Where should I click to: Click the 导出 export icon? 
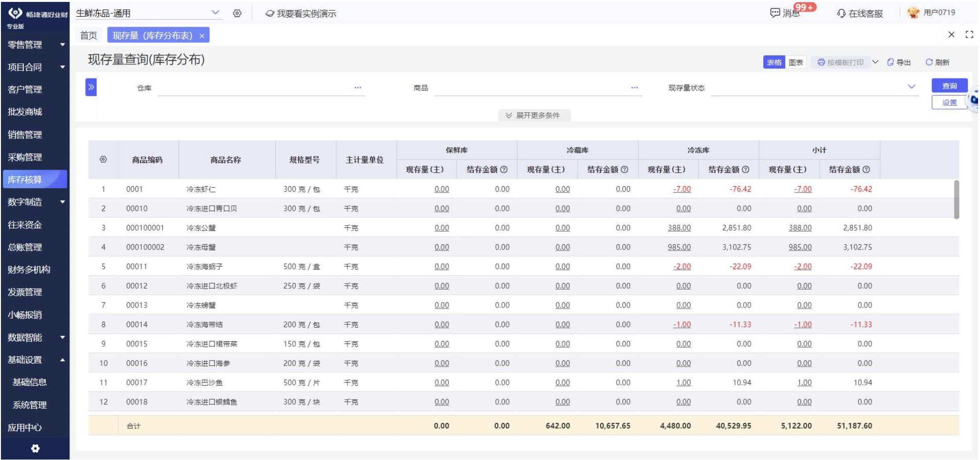[890, 62]
